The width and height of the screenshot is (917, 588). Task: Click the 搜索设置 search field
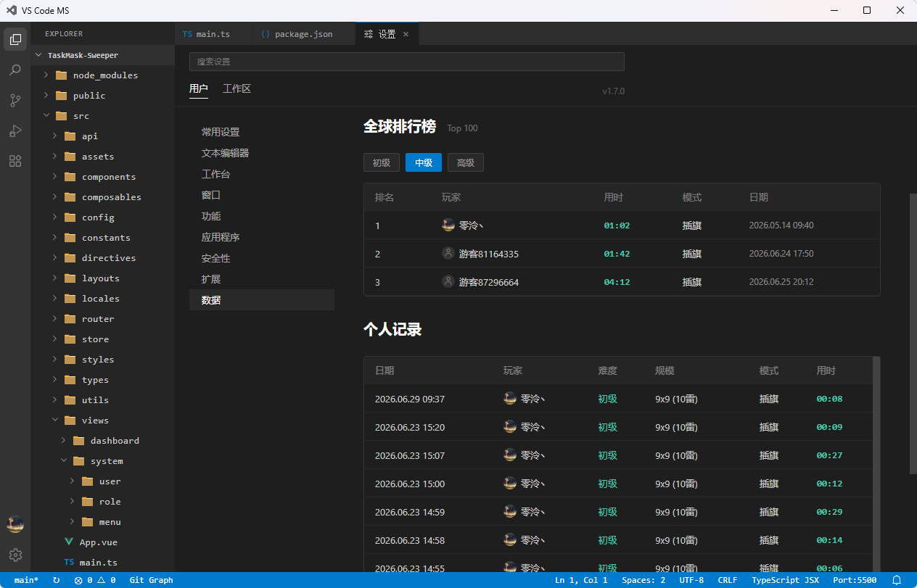tap(407, 62)
